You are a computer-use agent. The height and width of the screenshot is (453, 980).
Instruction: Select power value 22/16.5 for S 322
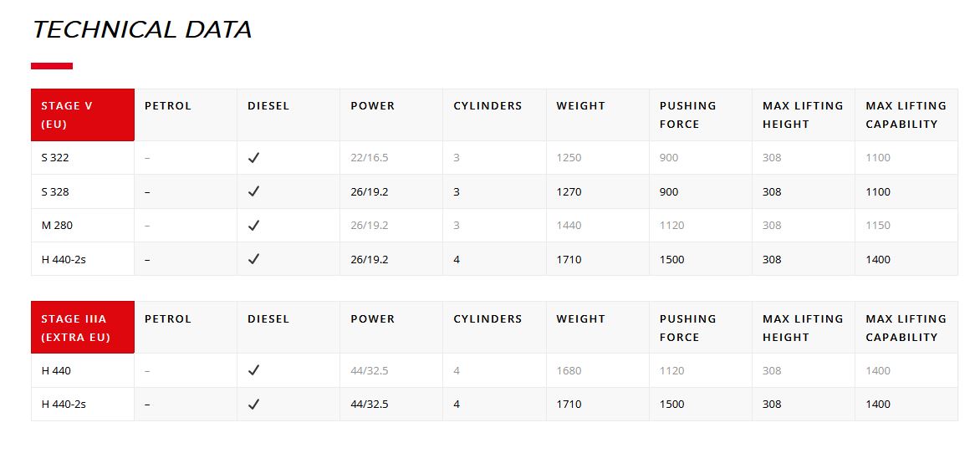pyautogui.click(x=370, y=158)
